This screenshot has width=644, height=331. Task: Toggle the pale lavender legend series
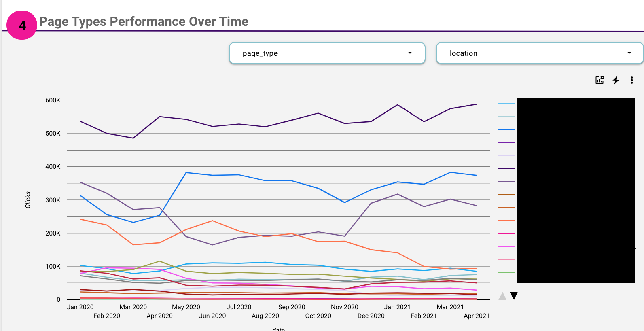click(x=506, y=155)
